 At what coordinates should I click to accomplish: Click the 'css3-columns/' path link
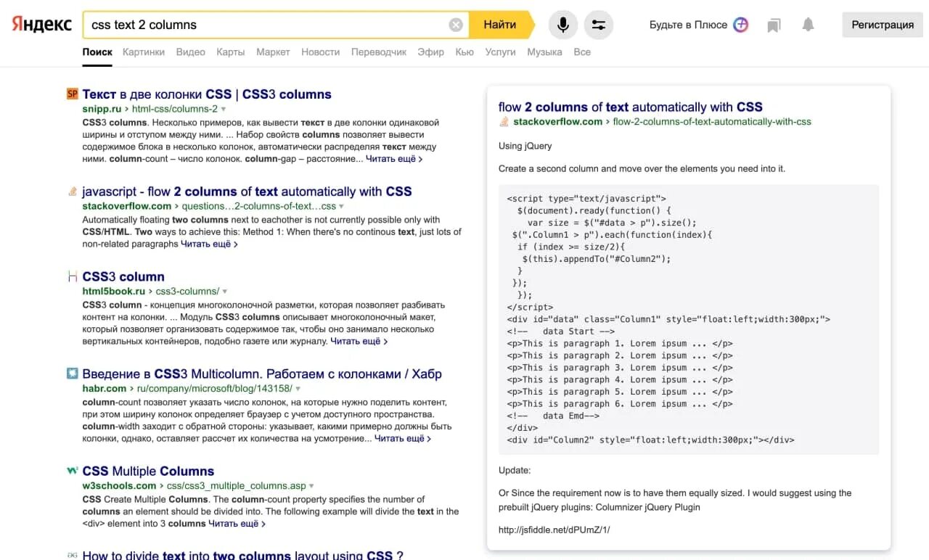187,292
